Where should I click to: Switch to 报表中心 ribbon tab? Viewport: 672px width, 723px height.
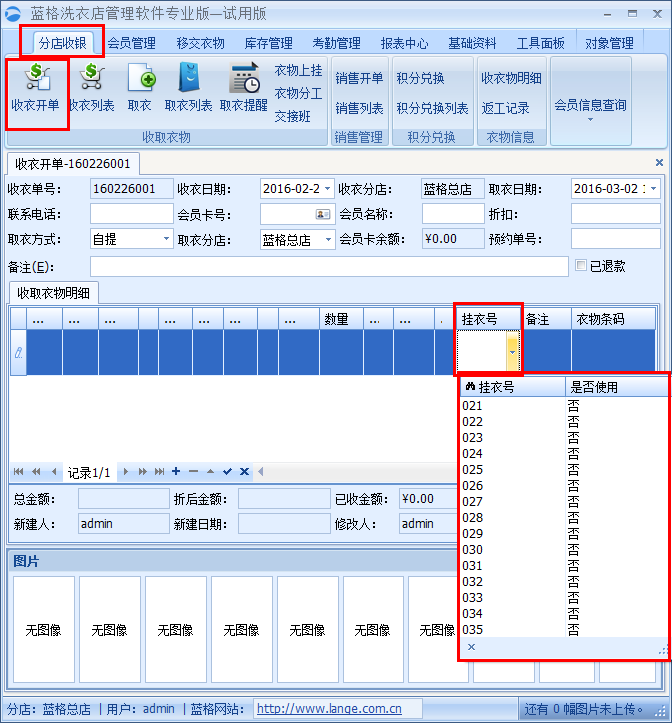(x=404, y=43)
